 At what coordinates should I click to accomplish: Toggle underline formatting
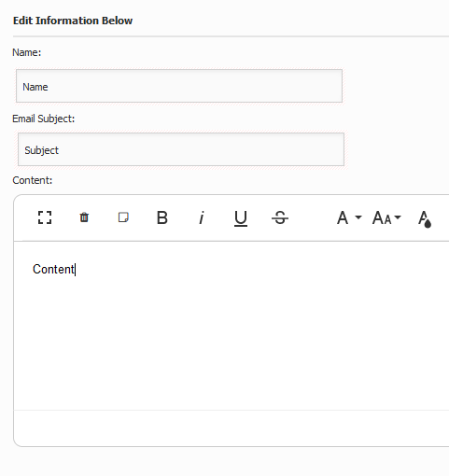(x=241, y=218)
